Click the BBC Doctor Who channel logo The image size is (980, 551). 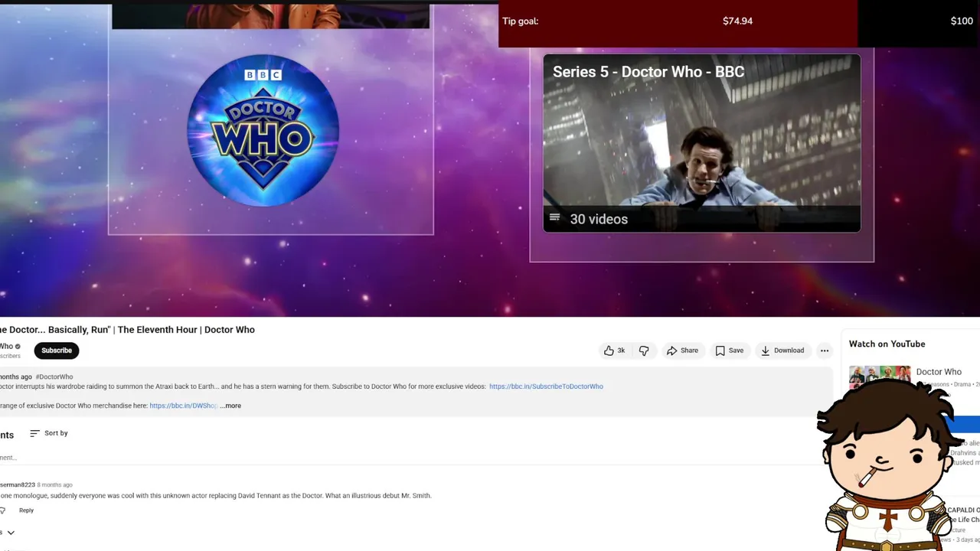(x=263, y=130)
